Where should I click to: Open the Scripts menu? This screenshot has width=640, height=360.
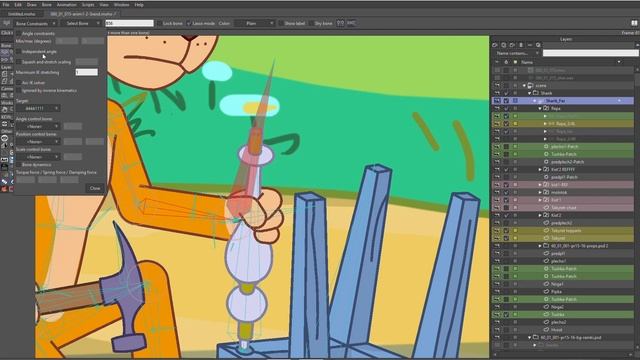(88, 4)
